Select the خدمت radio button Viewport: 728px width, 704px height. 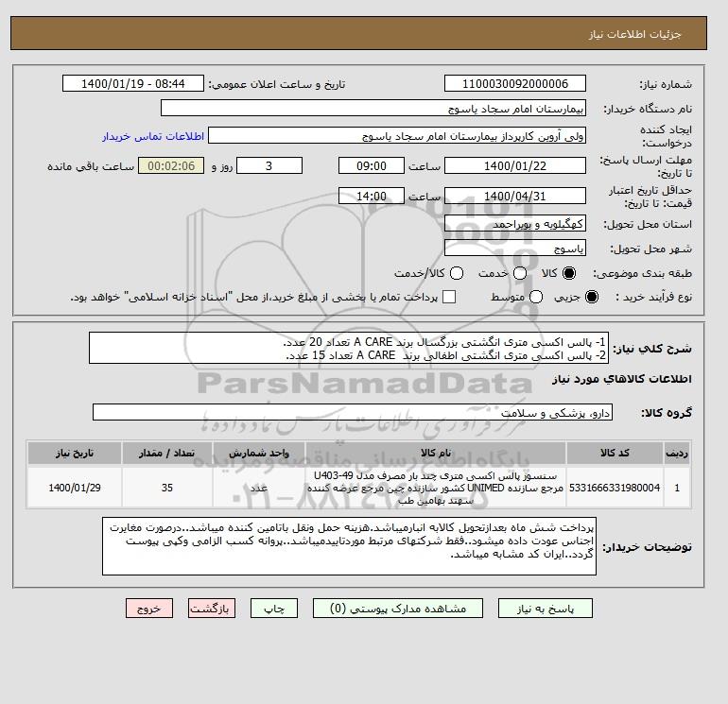[x=520, y=273]
